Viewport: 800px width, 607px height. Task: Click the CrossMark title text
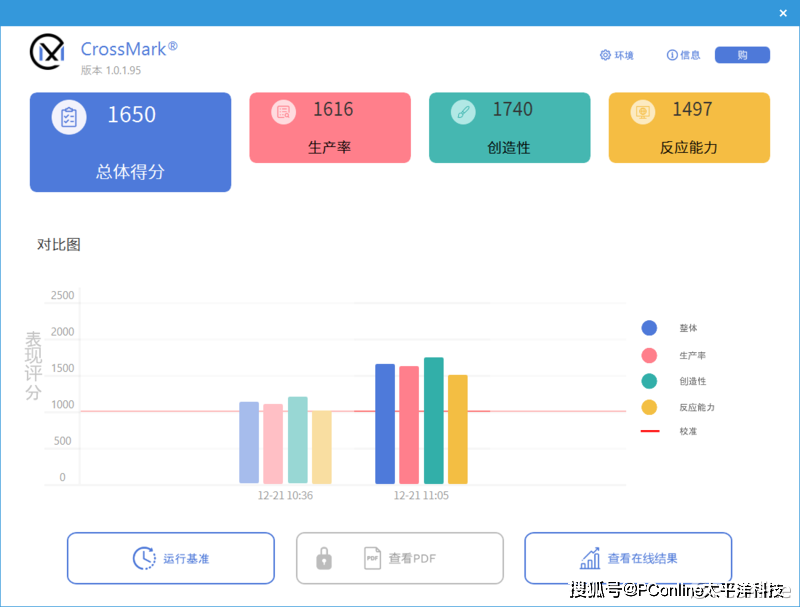click(129, 49)
